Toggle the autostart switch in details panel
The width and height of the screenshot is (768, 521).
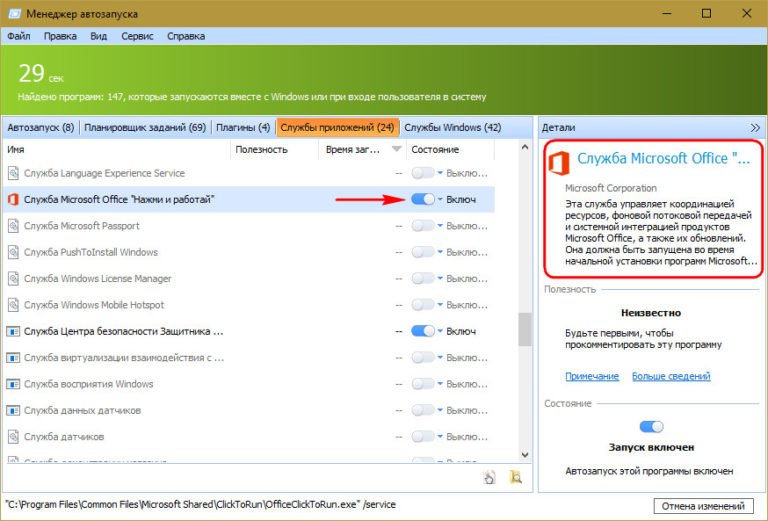tap(651, 427)
